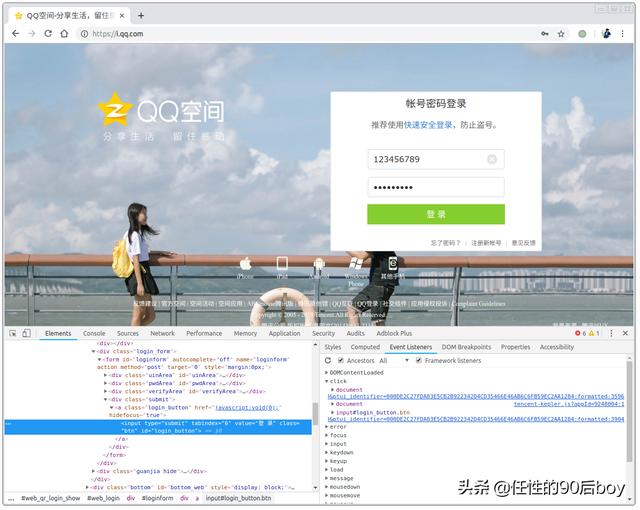This screenshot has height=510, width=640.
Task: Open Chrome's three-dot menu
Action: click(622, 34)
